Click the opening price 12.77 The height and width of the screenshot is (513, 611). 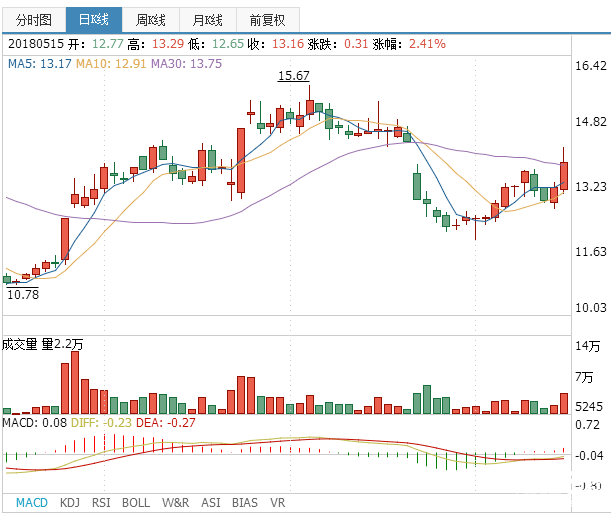[x=108, y=44]
